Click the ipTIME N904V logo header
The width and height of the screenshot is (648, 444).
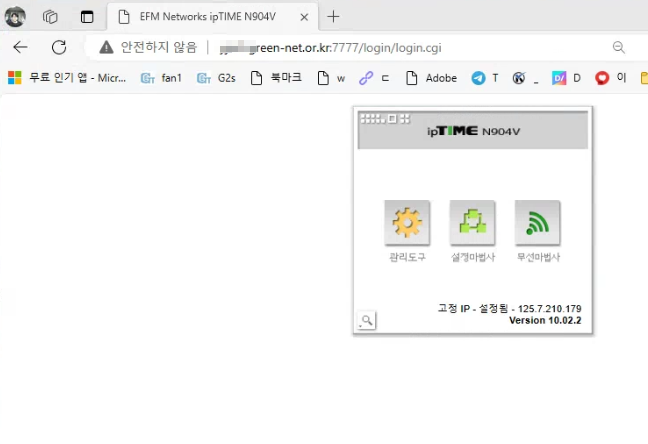(x=473, y=131)
